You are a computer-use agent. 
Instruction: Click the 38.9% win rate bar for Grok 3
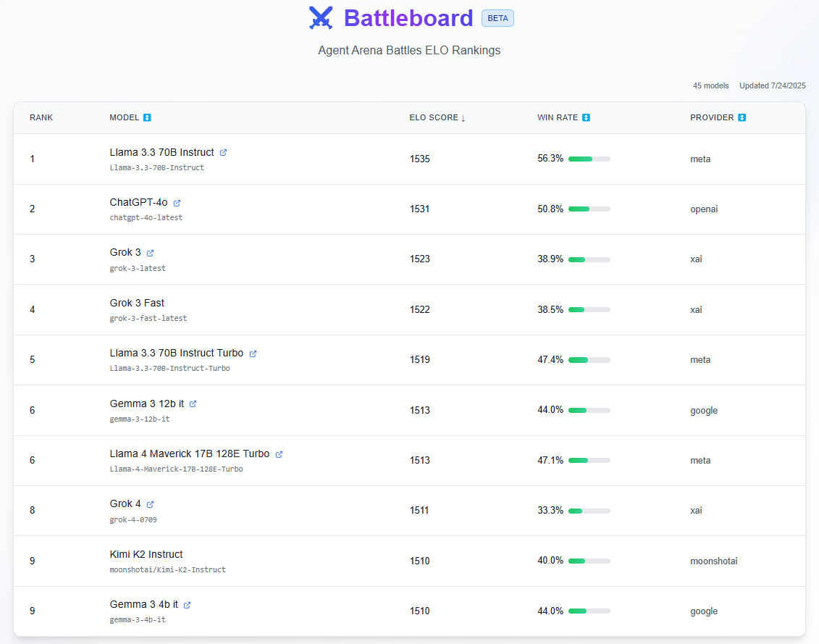click(x=589, y=259)
